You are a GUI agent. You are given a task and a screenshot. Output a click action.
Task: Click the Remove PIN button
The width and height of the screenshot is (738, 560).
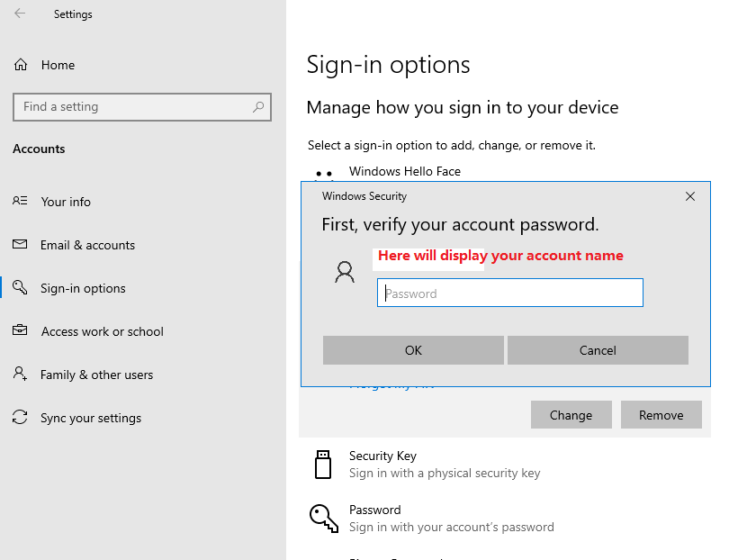661,415
